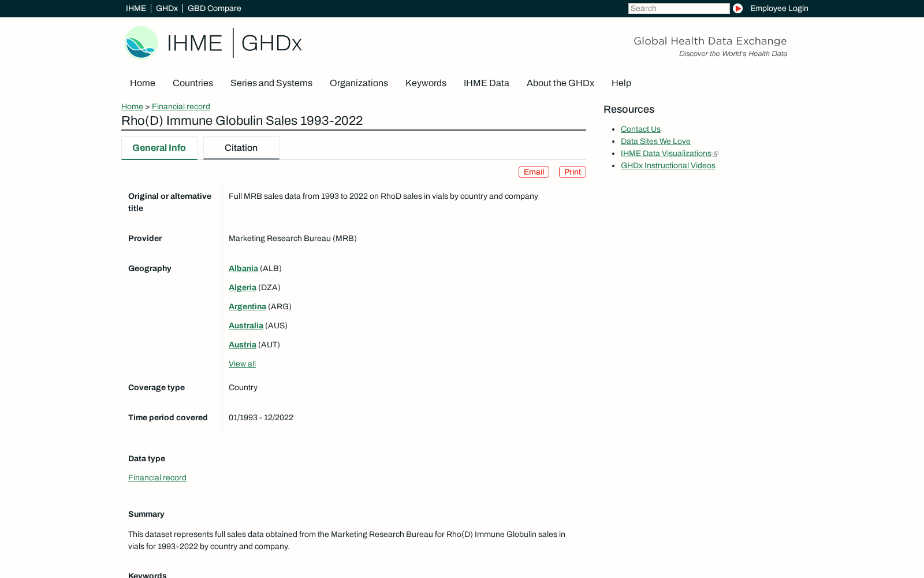Click the Global Health Data Exchange heading
This screenshot has width=924, height=578.
710,41
